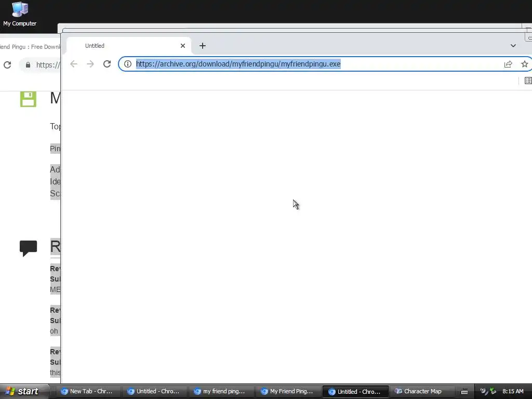
Task: Expand the tab search dropdown arrow
Action: click(513, 46)
